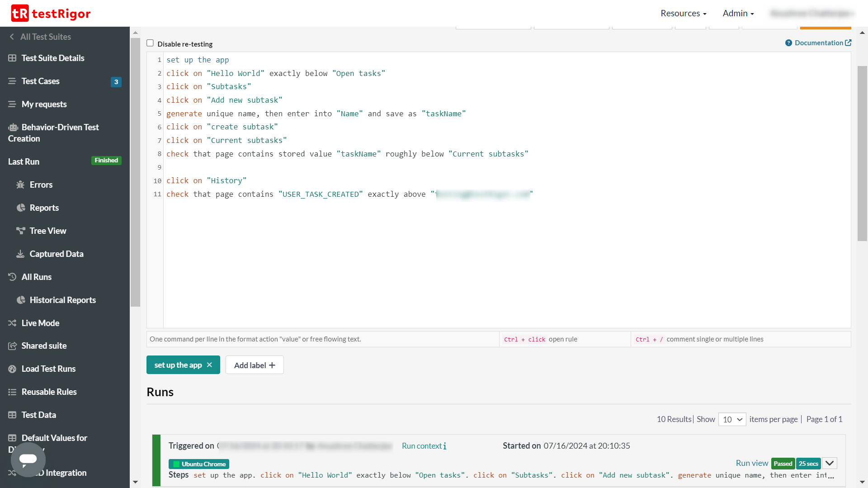The image size is (868, 488).
Task: Enable the Disable re-testing checkbox
Action: [150, 43]
